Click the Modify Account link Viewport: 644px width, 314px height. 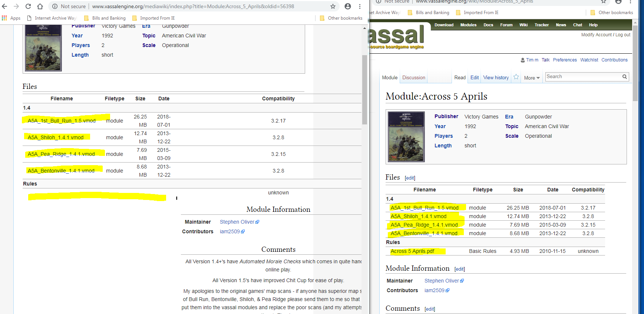pyautogui.click(x=597, y=35)
